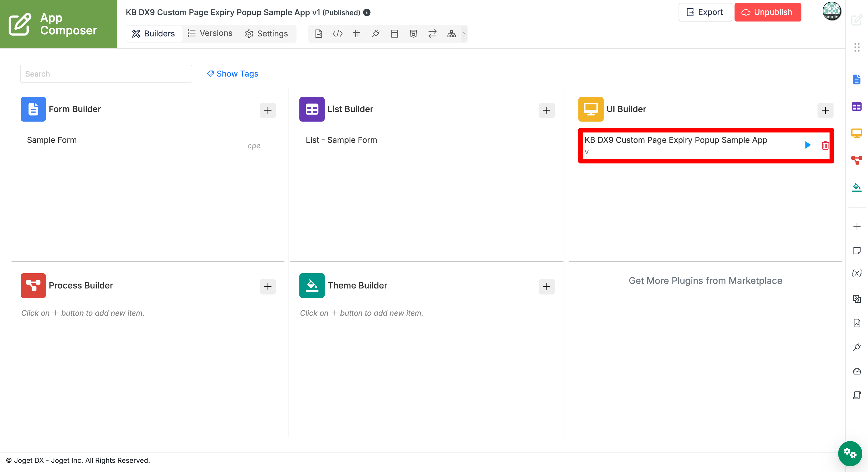Switch to the Versions tab
The height and width of the screenshot is (472, 868).
point(210,33)
